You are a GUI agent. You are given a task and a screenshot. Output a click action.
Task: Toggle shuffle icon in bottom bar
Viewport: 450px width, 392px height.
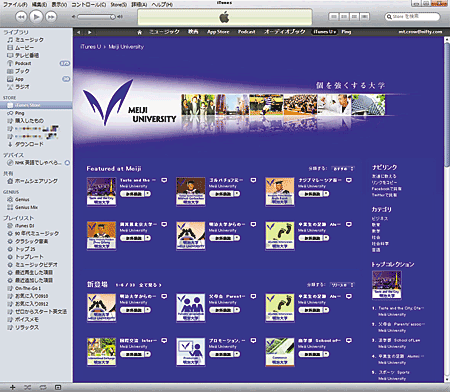pos(27,387)
